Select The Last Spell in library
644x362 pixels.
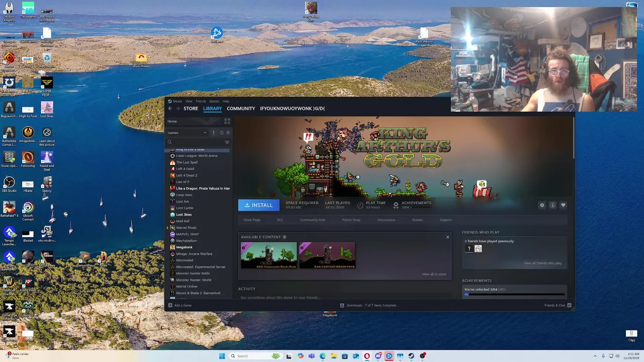pos(187,162)
